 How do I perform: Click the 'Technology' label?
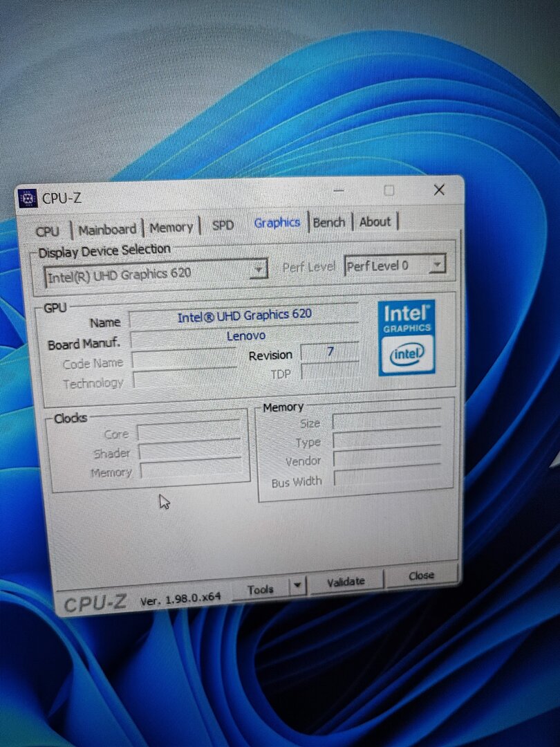pyautogui.click(x=93, y=383)
